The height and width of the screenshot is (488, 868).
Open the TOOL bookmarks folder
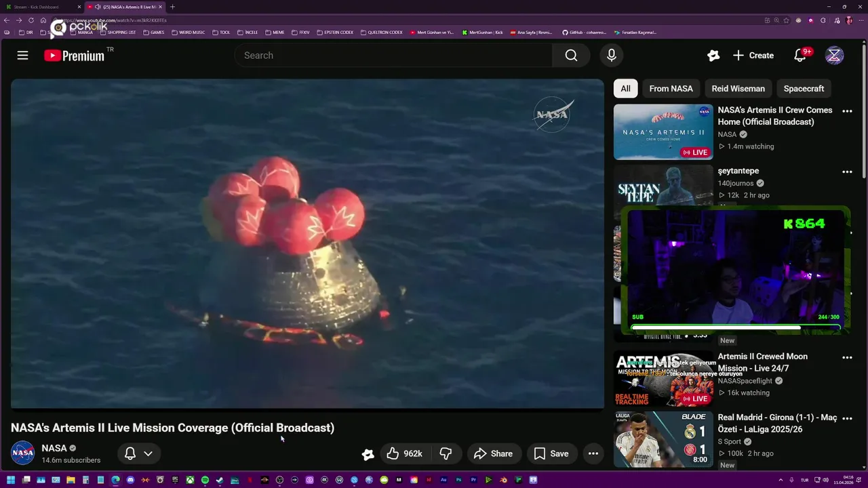(221, 32)
